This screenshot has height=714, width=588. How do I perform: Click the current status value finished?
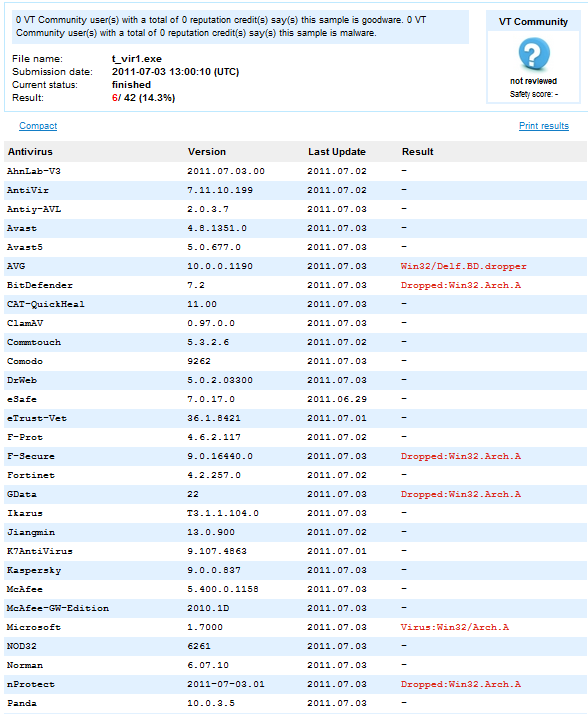(x=131, y=85)
